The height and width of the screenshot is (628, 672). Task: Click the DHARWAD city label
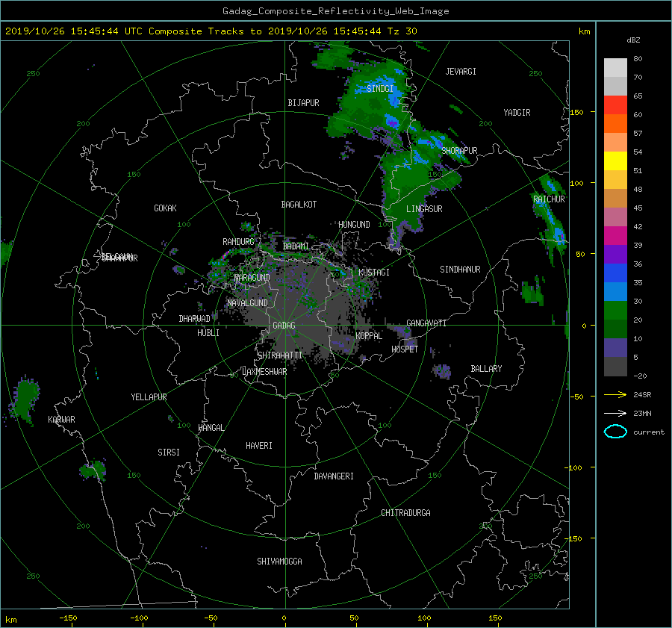194,319
